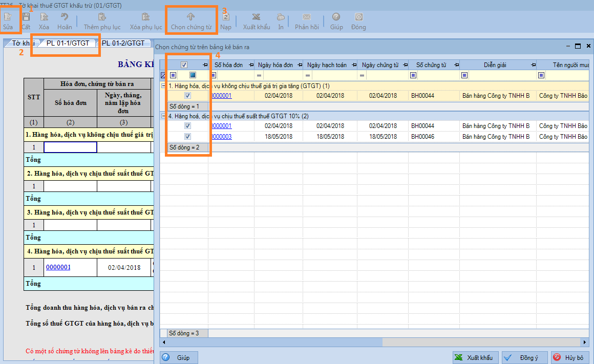Click the Cất save toolbar icon
Viewport: 594px width, 364px height.
26,17
